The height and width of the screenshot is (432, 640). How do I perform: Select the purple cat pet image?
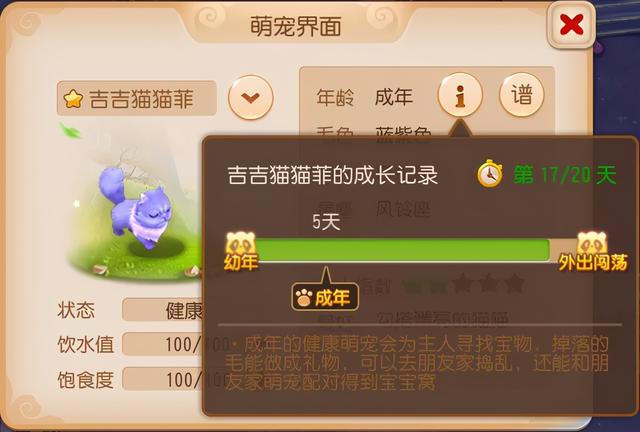pos(136,207)
